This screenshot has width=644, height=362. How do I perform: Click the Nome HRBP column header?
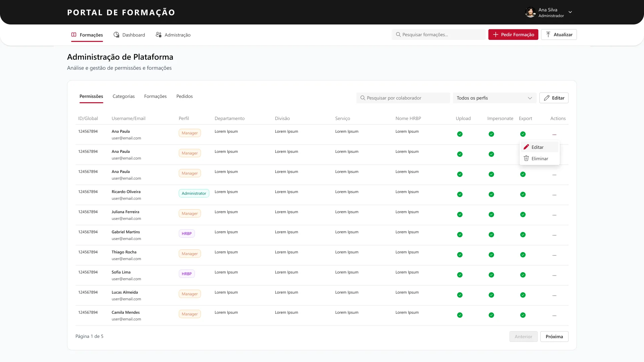(408, 119)
